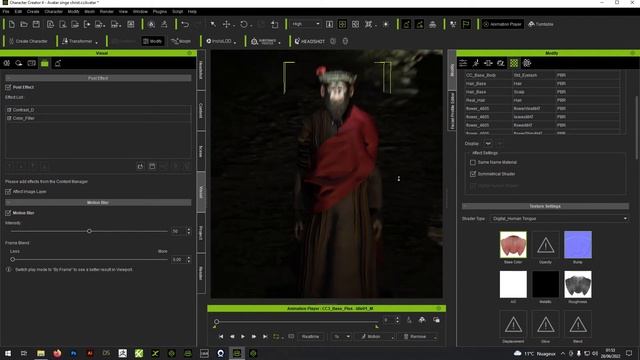Click the go-to-end playback button
640x360 pixels.
point(265,337)
